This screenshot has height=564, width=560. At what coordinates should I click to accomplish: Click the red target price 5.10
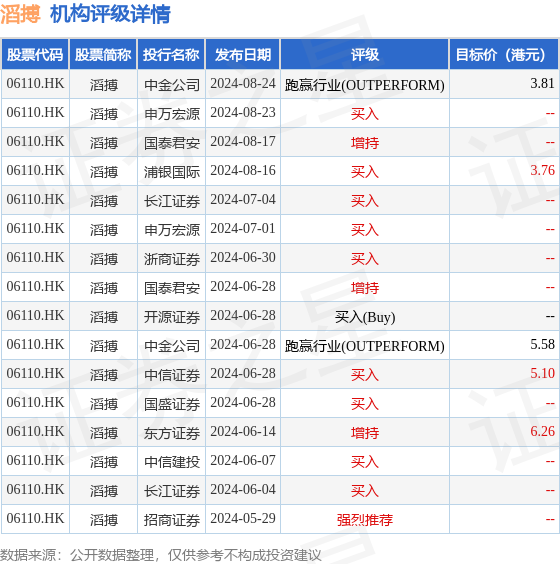click(x=542, y=373)
